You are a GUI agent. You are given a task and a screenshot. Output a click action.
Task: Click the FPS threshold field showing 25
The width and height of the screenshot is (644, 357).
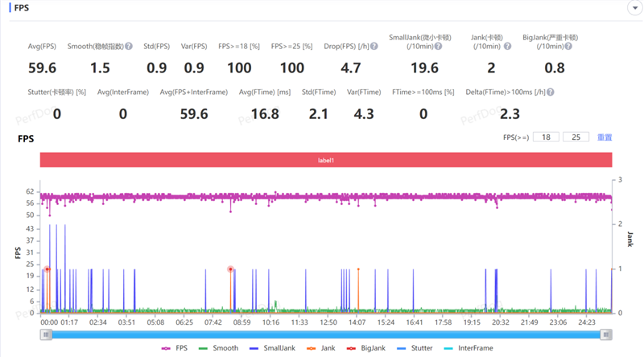click(576, 137)
